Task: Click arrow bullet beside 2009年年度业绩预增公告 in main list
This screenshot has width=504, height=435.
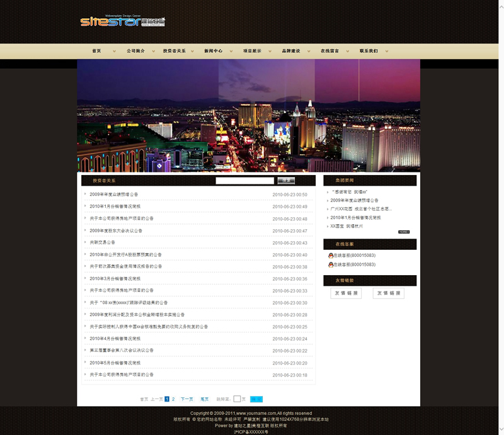Action: (86, 194)
